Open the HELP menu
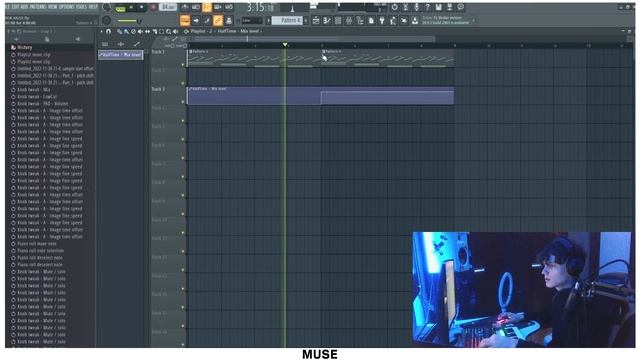Viewport: 640px width, 360px height. pyautogui.click(x=93, y=7)
